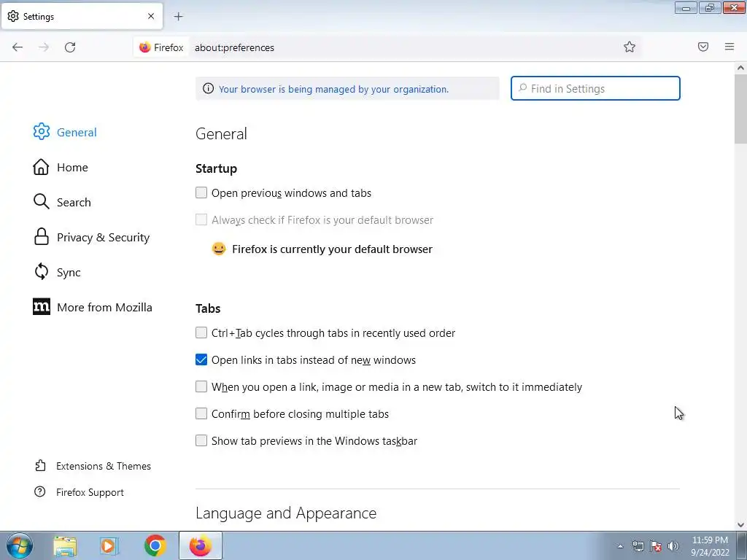Image resolution: width=747 pixels, height=560 pixels.
Task: Open Privacy & Security settings category
Action: [104, 237]
